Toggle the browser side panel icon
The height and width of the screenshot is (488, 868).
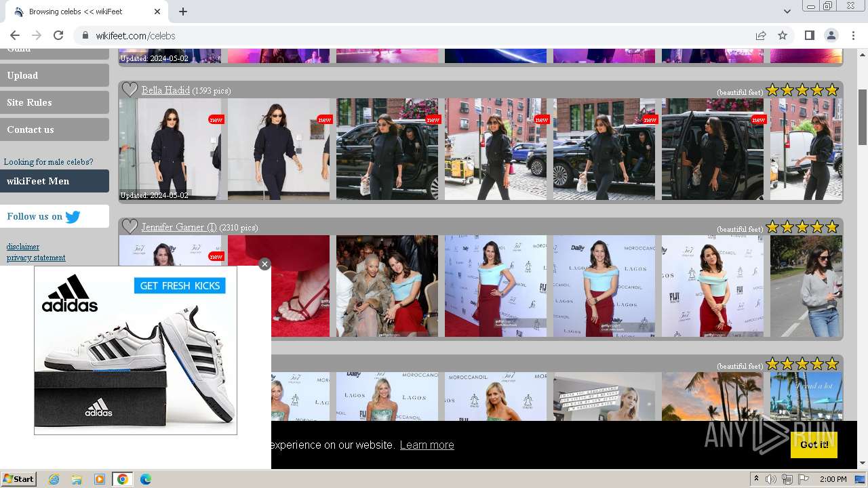pos(809,35)
